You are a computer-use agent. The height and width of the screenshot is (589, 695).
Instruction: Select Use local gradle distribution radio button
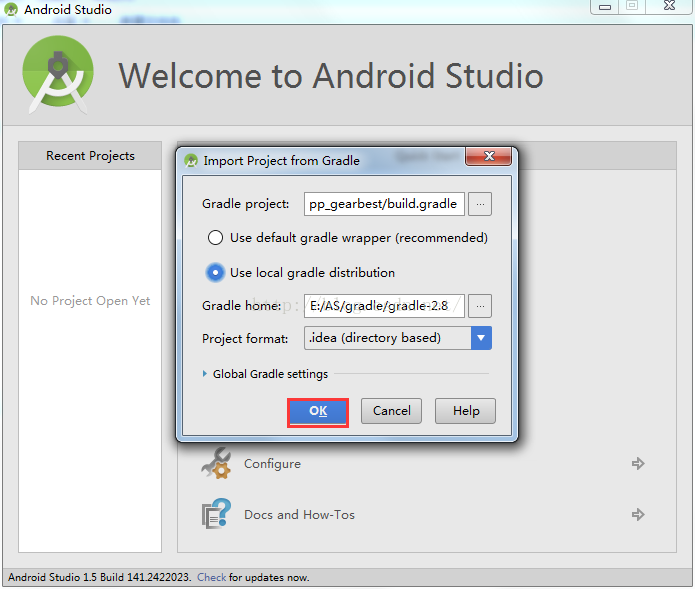[x=215, y=273]
